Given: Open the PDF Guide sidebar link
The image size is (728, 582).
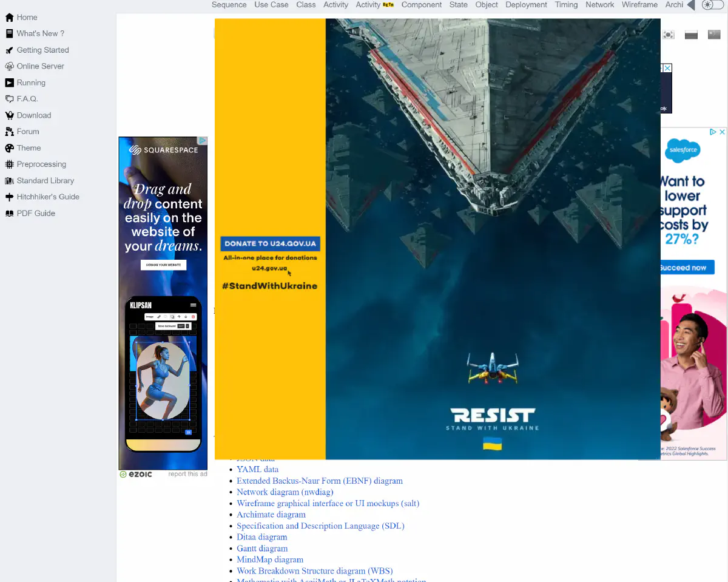Looking at the screenshot, I should 36,214.
